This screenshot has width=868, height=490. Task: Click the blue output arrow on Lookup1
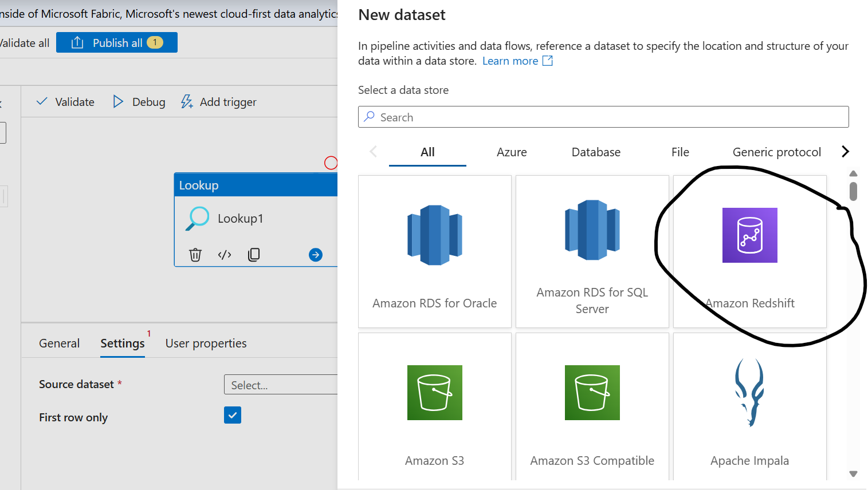coord(316,254)
